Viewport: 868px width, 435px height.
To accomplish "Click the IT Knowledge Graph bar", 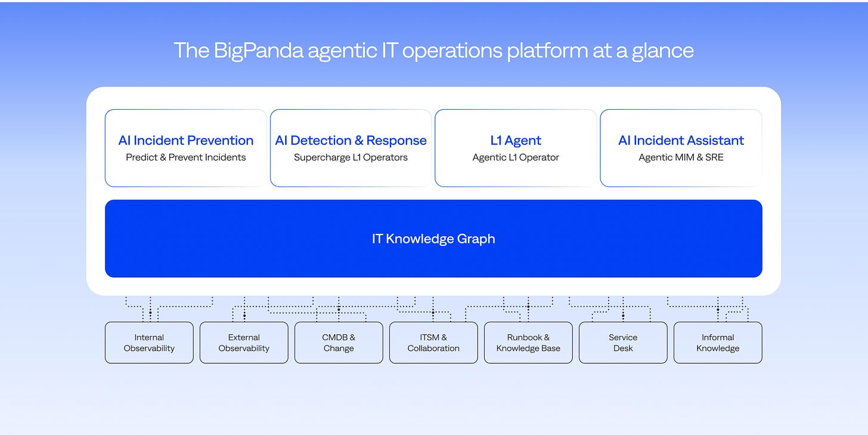I will [433, 239].
